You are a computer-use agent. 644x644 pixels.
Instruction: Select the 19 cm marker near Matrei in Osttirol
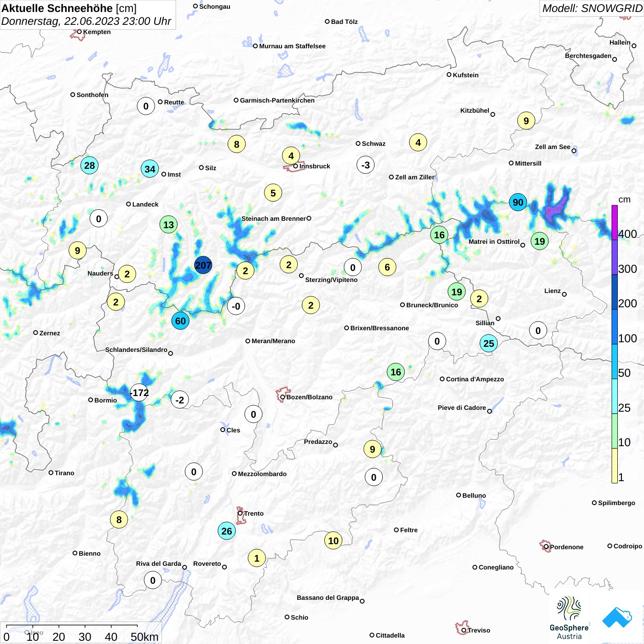click(x=540, y=241)
